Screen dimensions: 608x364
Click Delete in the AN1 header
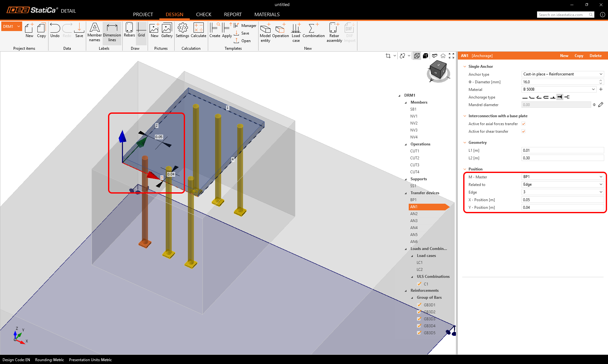tap(595, 56)
